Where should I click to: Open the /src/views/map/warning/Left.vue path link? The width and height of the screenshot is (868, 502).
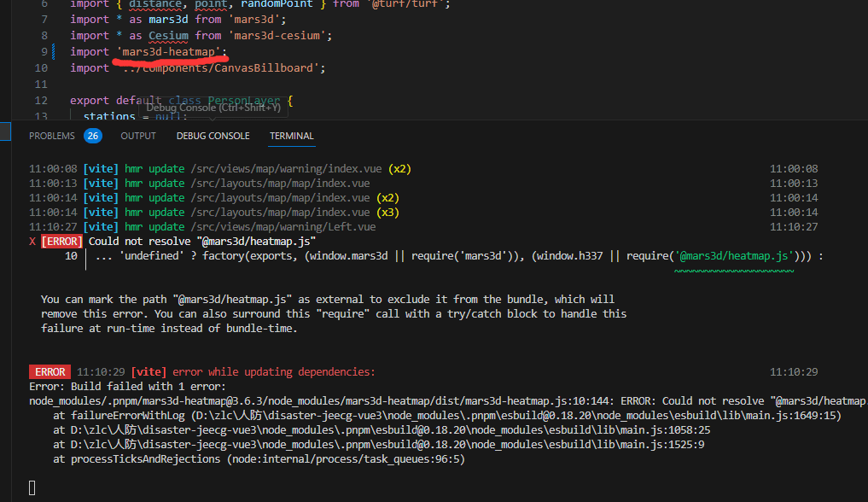pyautogui.click(x=283, y=227)
